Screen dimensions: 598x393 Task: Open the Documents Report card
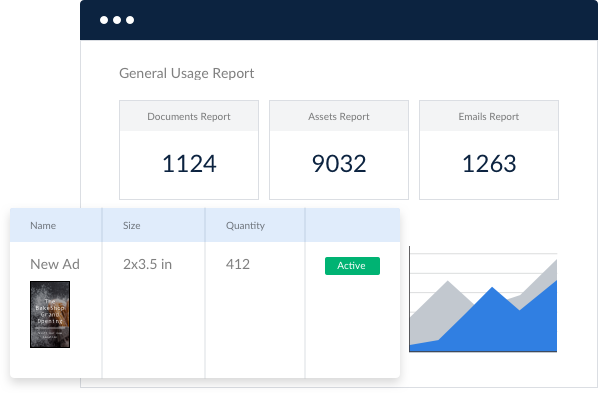click(x=189, y=150)
